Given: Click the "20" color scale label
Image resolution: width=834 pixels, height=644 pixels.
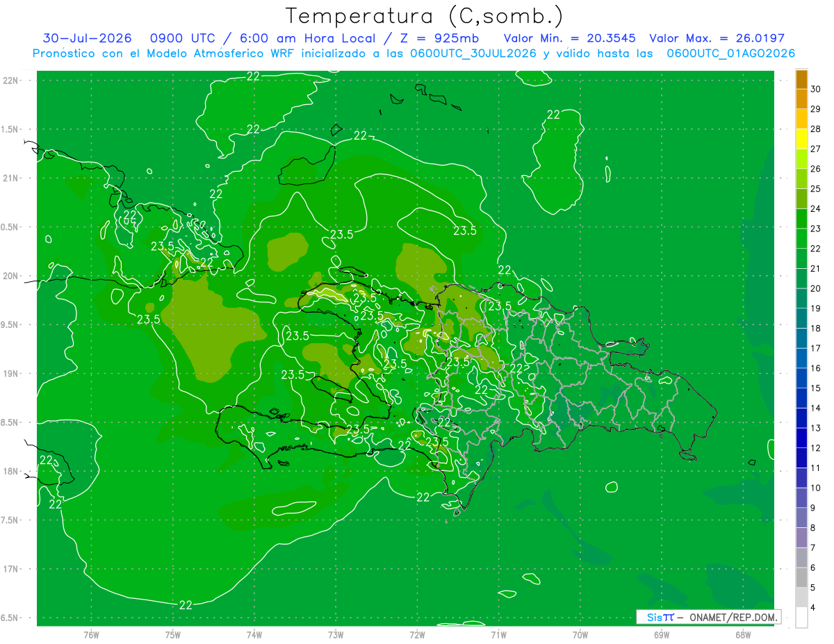Looking at the screenshot, I should coord(817,288).
